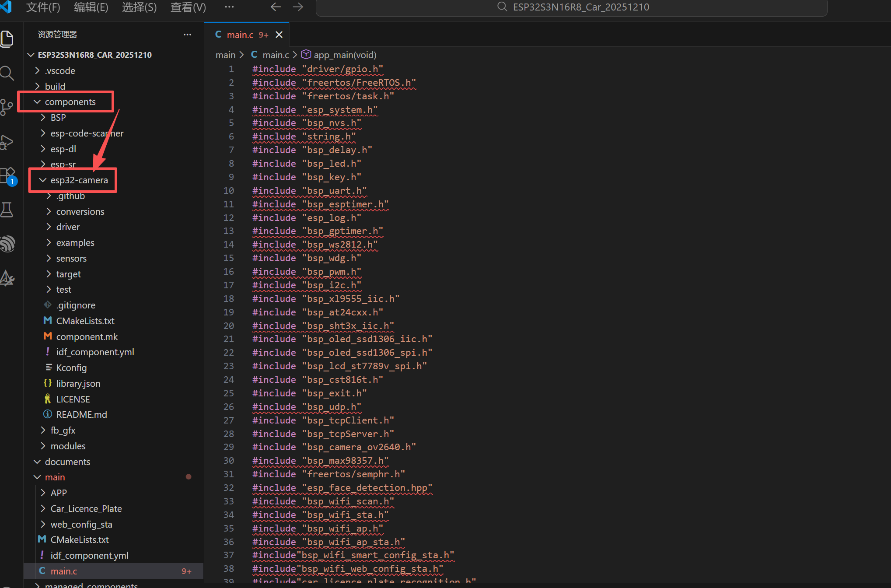Close the main.c editor tab
This screenshot has height=588, width=891.
pos(279,35)
